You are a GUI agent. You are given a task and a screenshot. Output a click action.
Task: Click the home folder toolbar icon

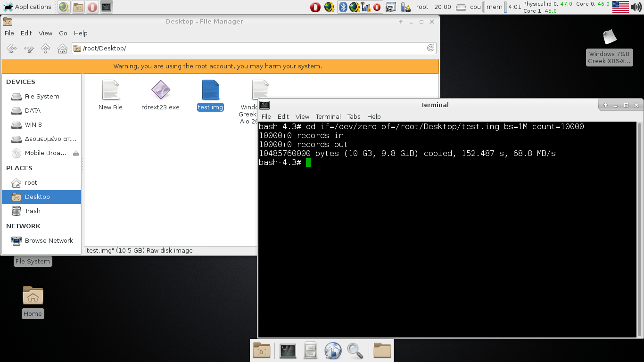coord(62,48)
